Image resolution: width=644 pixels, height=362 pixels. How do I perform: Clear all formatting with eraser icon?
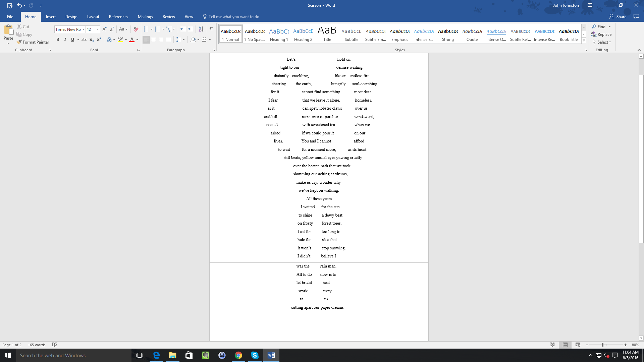[136, 29]
